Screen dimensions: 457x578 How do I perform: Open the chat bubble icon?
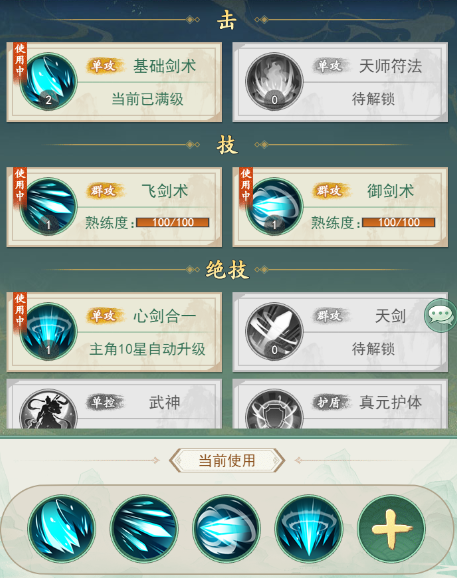(440, 316)
